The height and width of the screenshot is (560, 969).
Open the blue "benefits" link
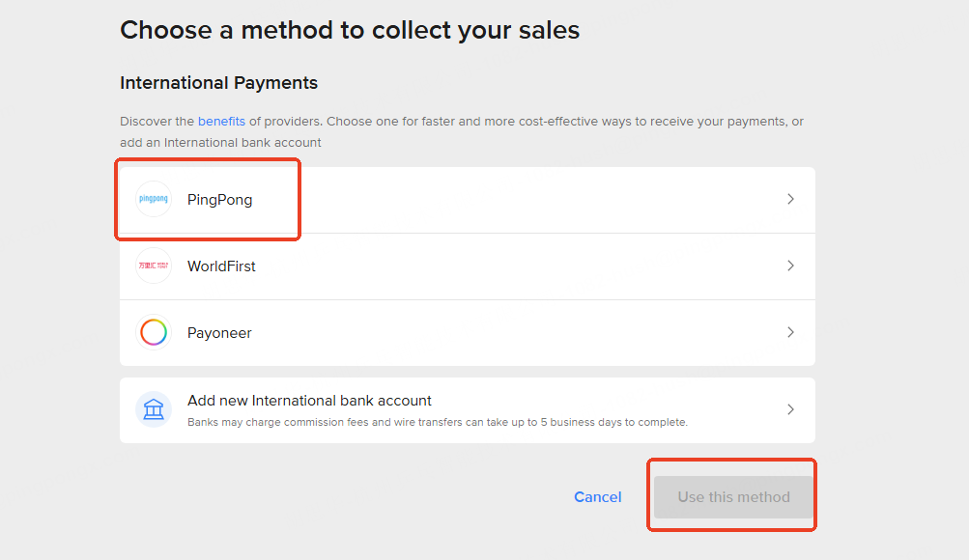pyautogui.click(x=221, y=122)
